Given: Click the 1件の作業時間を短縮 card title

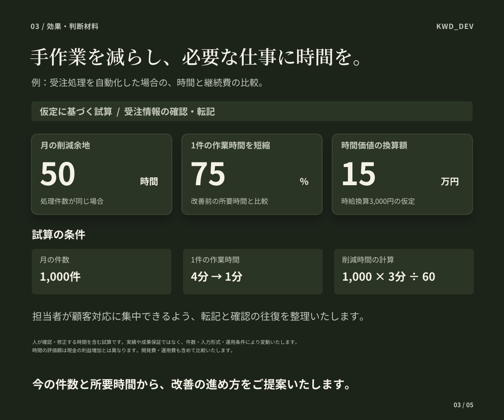Looking at the screenshot, I should pos(231,146).
